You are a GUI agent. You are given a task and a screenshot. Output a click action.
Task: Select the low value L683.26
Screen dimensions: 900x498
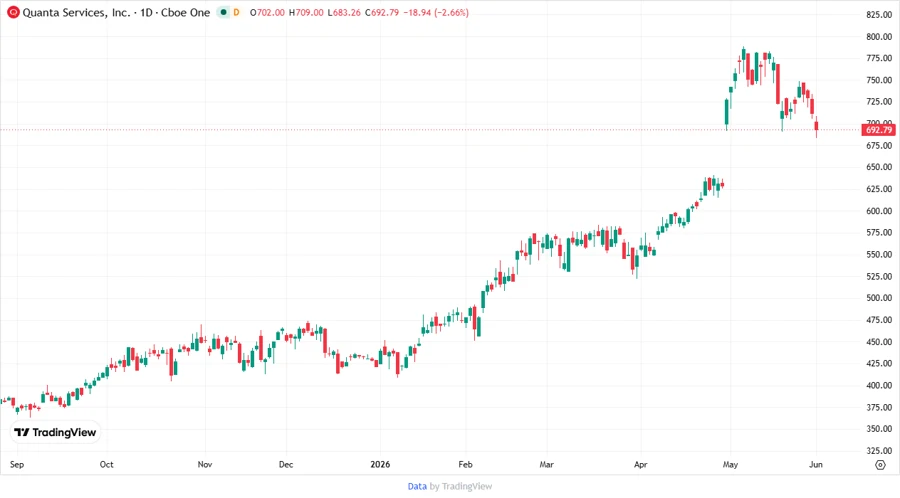pyautogui.click(x=344, y=12)
